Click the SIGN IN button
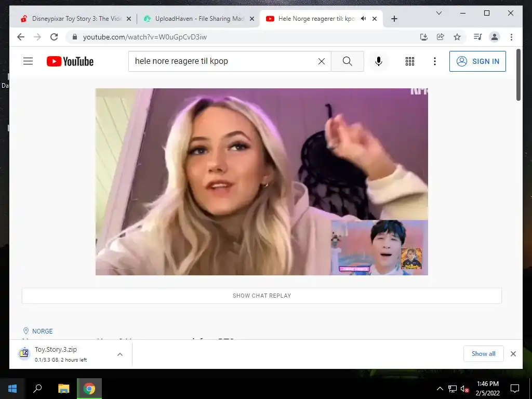 click(x=477, y=61)
